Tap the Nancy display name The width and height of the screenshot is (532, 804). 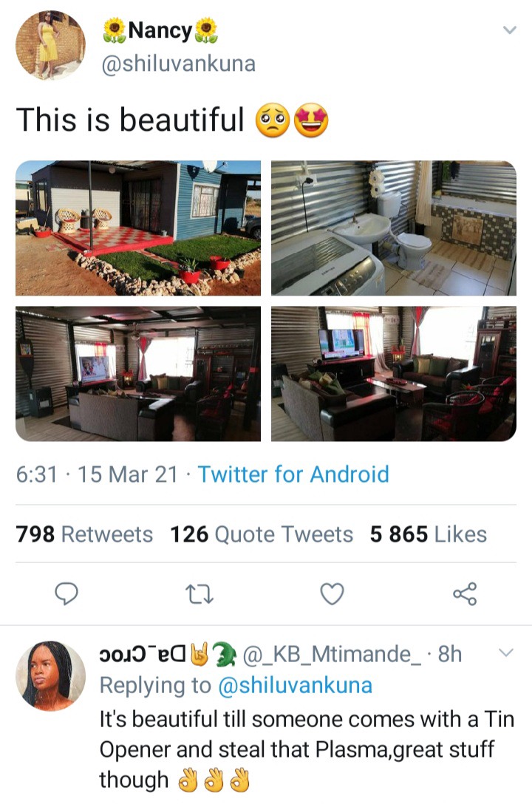(160, 30)
